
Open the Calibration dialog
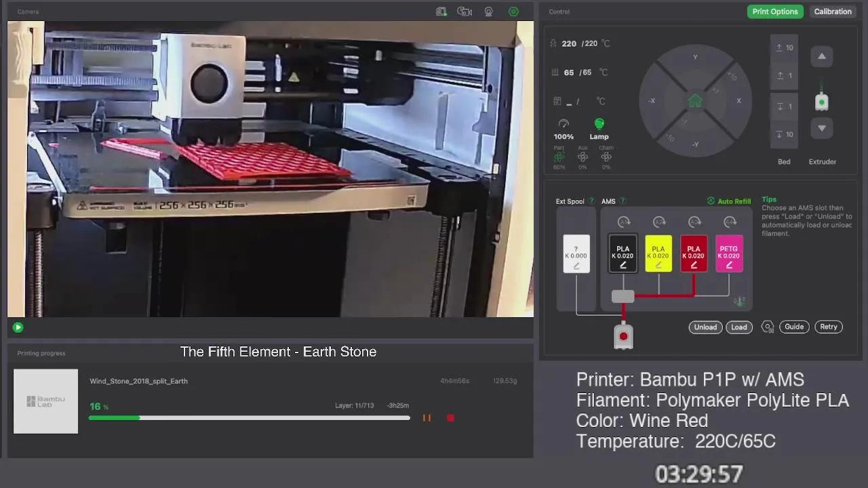coord(833,12)
